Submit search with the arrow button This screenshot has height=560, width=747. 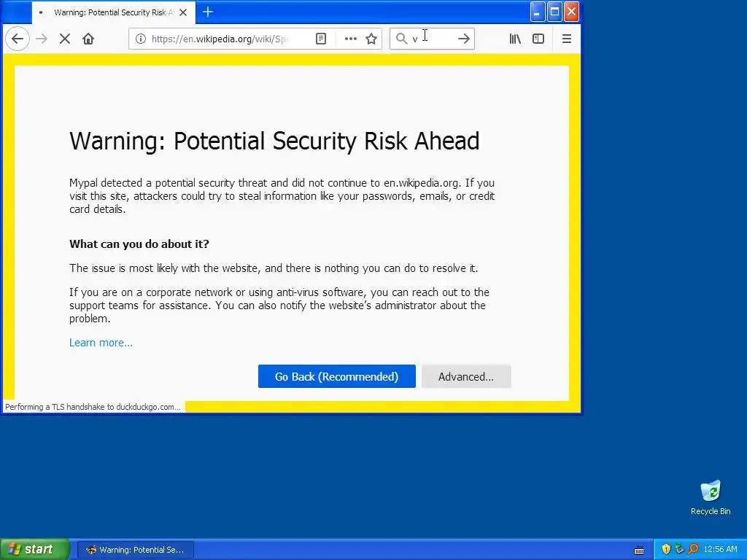pyautogui.click(x=463, y=39)
